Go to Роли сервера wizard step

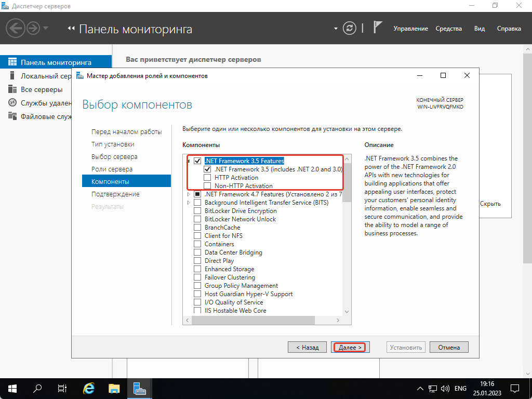[112, 169]
